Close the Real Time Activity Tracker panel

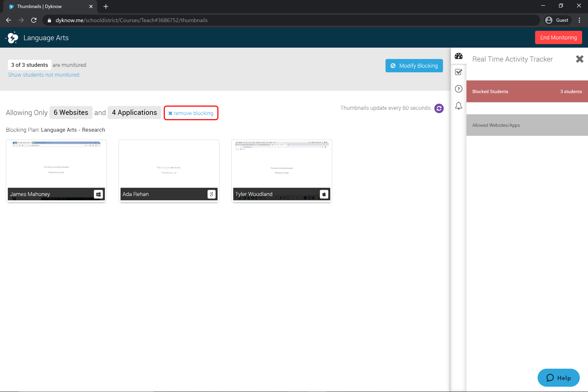tap(580, 59)
